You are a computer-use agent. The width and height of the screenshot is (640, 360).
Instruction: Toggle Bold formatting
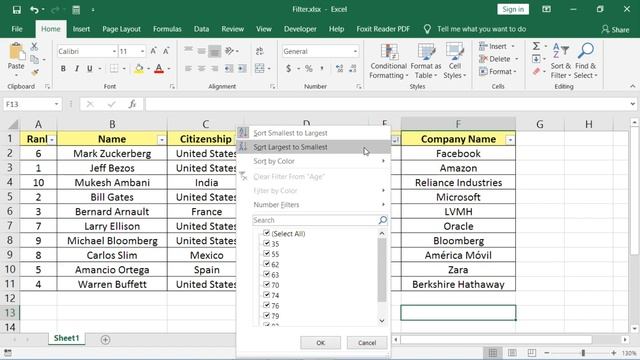[x=63, y=69]
